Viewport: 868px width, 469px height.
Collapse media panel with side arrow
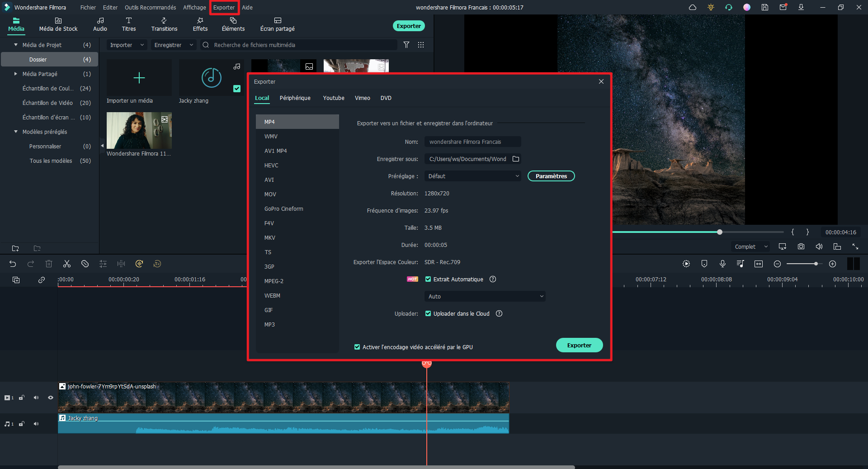(x=102, y=146)
